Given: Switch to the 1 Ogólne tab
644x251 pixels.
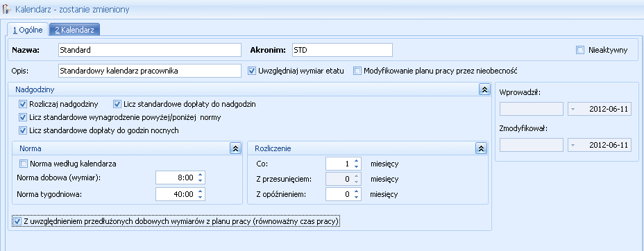Looking at the screenshot, I should pos(28,30).
